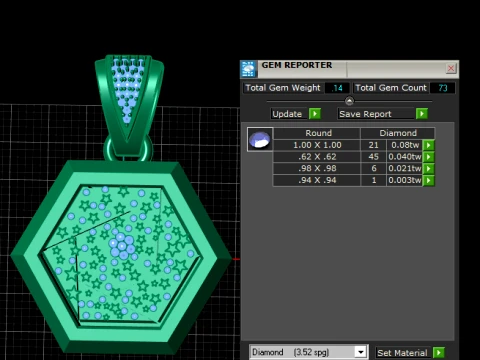Click the Gem Reporter panel icon
Screen dimensions: 480x360
coord(248,69)
